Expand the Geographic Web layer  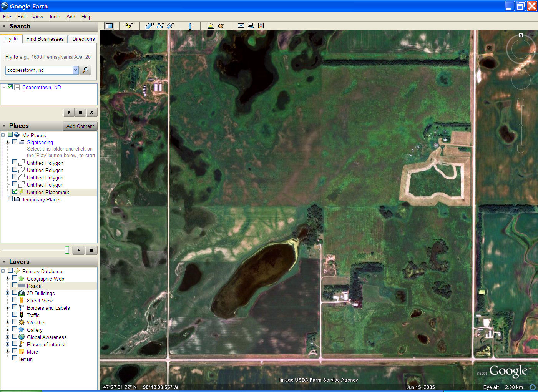7,279
